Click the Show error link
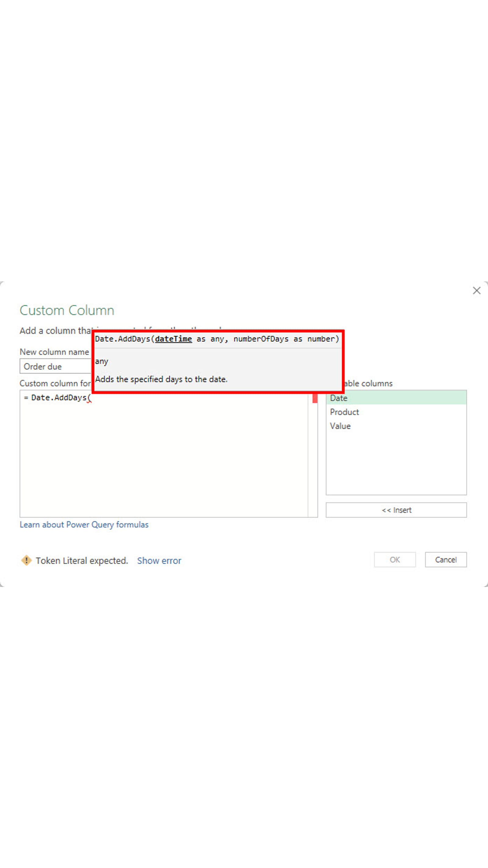Screen dimensions: 488x868 (x=159, y=561)
